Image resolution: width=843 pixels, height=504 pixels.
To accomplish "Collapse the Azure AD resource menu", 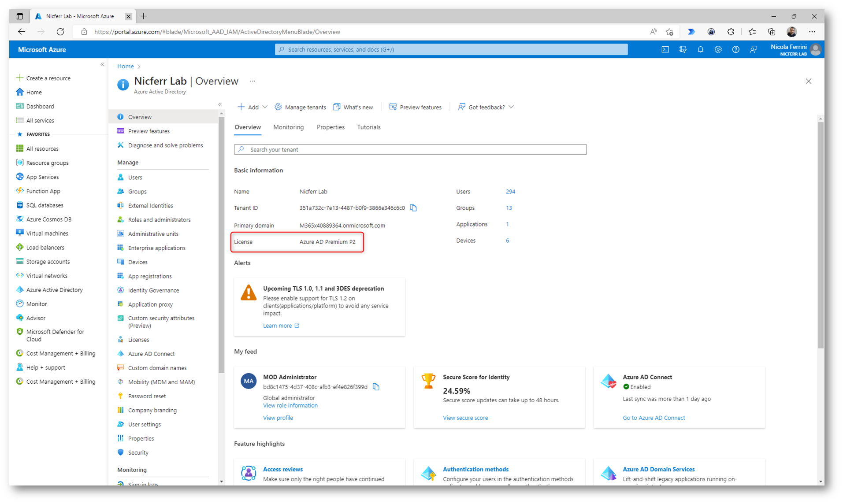I will [x=220, y=104].
